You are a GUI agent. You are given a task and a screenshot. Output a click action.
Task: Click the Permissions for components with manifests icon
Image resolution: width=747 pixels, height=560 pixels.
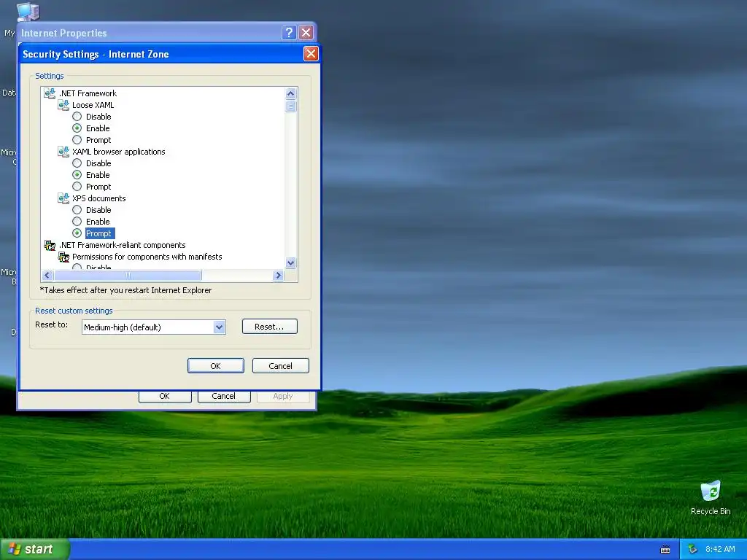coord(63,257)
